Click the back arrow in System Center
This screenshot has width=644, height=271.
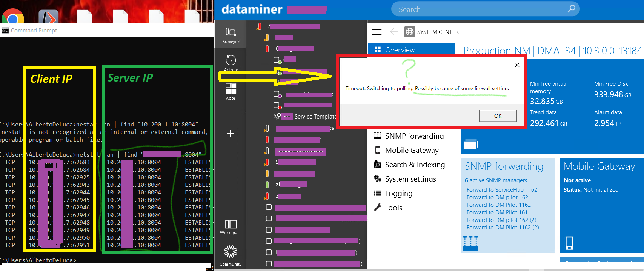click(x=394, y=32)
